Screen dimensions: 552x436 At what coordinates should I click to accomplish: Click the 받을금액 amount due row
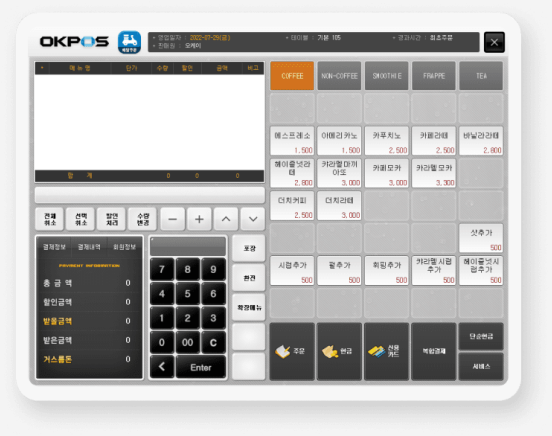tap(89, 321)
